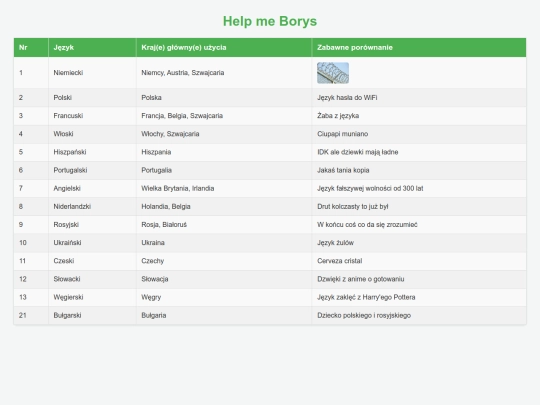Screen dimensions: 540x405
Task: Click 'Język fałszywej wolności od 300 lat'
Action: pyautogui.click(x=370, y=188)
